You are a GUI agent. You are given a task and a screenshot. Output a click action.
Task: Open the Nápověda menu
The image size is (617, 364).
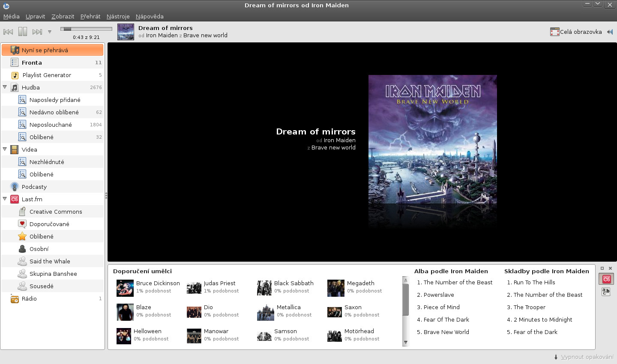[x=150, y=16]
